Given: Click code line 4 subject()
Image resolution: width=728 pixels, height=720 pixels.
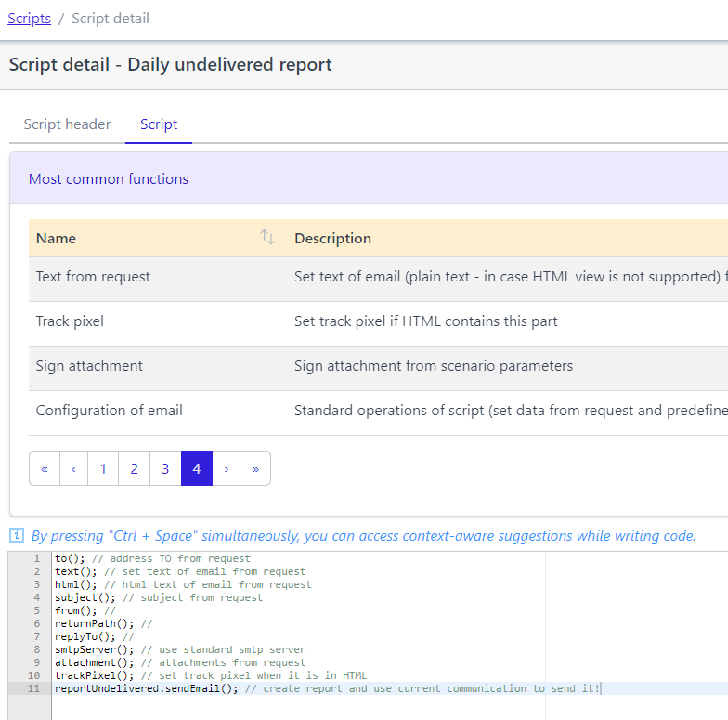Looking at the screenshot, I should point(159,597).
